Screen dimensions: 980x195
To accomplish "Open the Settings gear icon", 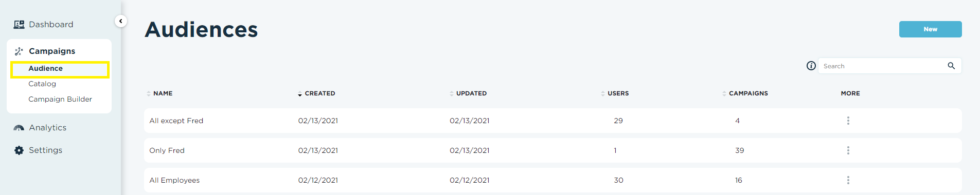I will click(x=19, y=150).
